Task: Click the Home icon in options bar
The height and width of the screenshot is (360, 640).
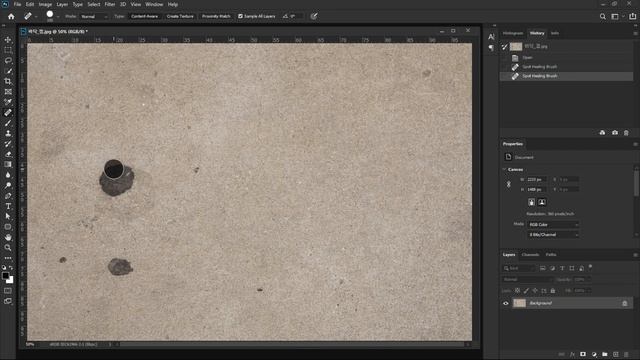Action: (x=11, y=16)
